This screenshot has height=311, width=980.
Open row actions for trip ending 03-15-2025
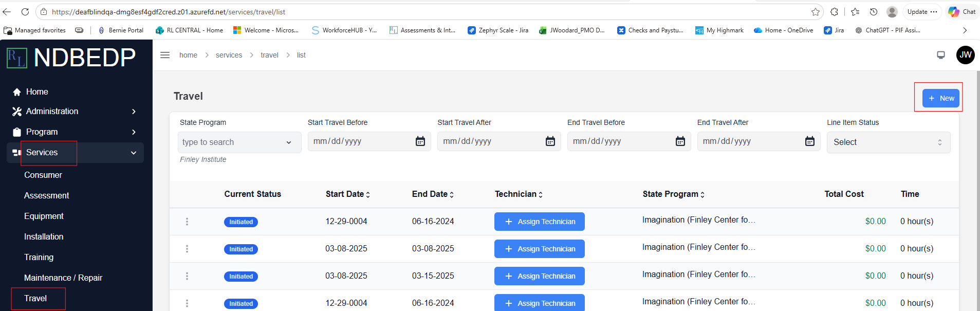tap(187, 276)
